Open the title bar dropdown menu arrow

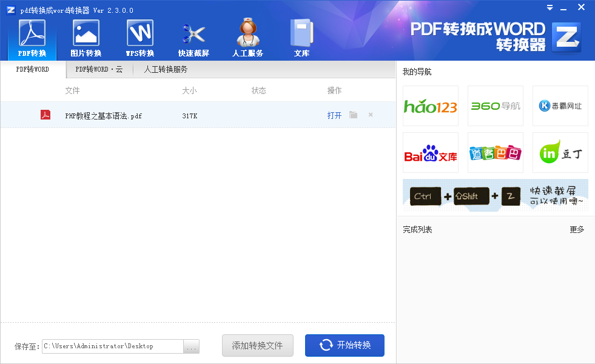[550, 8]
